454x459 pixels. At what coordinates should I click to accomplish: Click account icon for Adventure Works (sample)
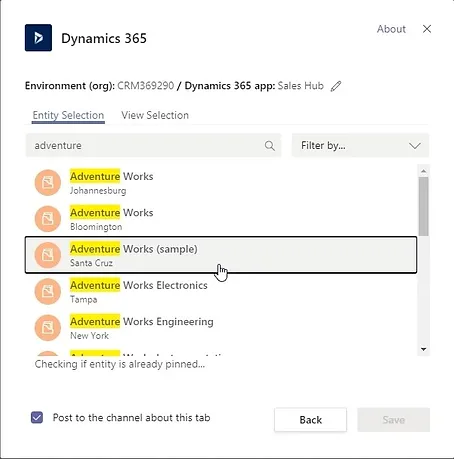click(x=48, y=255)
